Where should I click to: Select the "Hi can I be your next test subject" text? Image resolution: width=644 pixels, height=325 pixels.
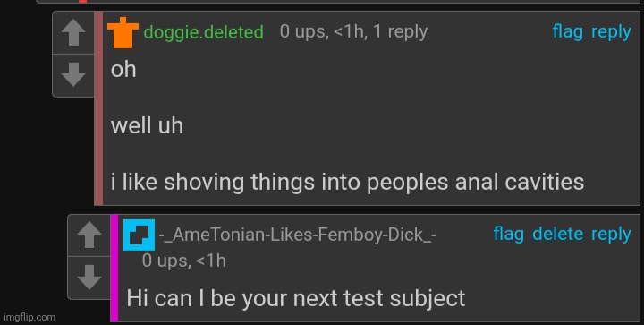(296, 298)
